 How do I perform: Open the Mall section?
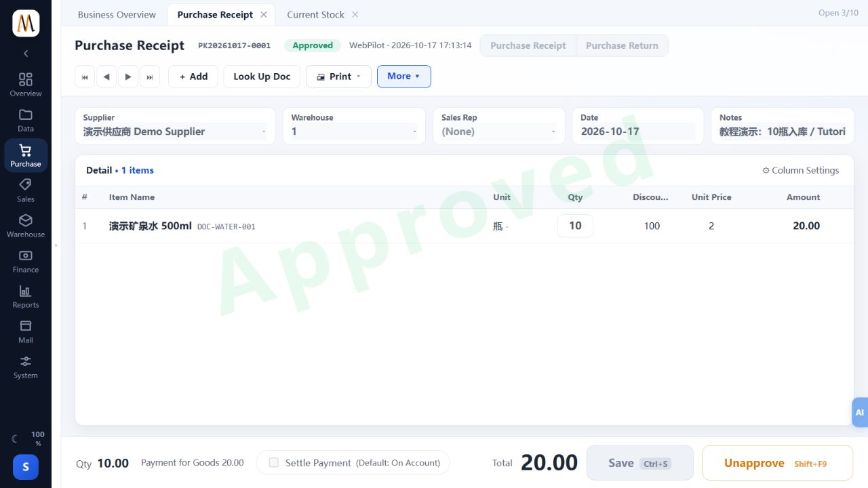(26, 331)
